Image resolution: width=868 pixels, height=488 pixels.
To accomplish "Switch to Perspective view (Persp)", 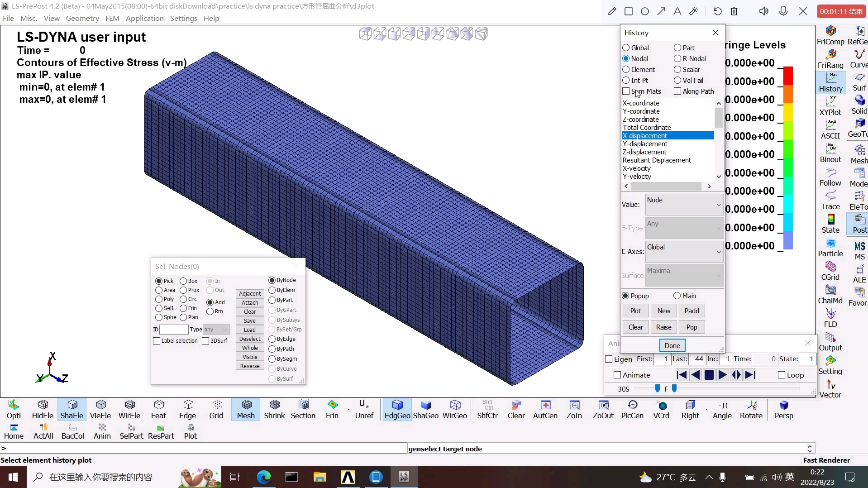I will click(783, 409).
